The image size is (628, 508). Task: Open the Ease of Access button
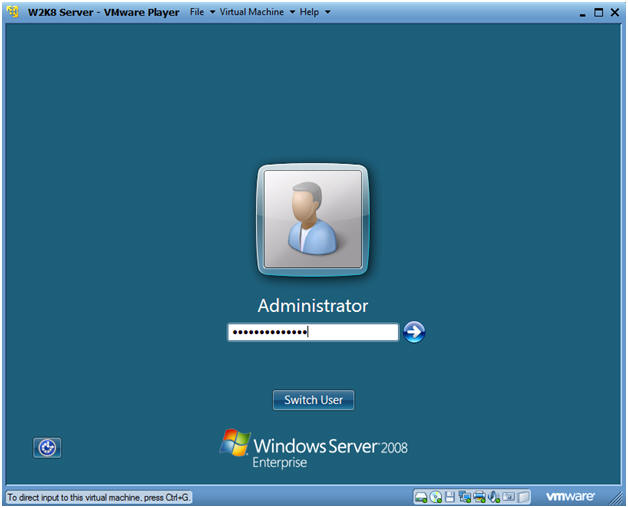point(47,448)
